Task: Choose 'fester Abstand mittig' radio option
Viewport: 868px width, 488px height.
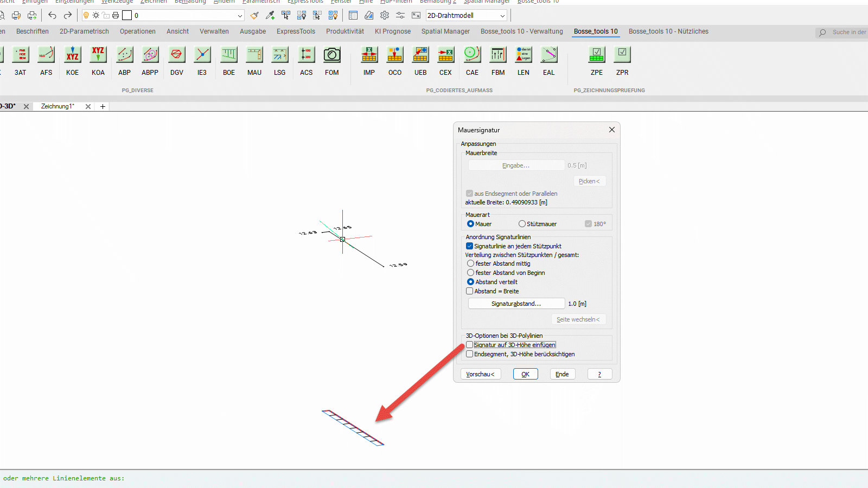Action: 470,264
